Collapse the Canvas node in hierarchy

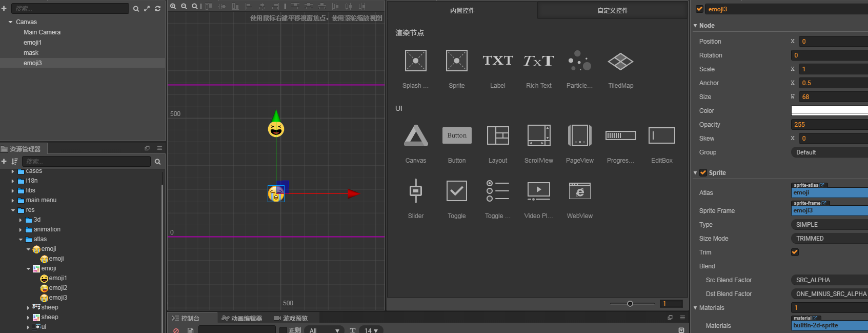tap(11, 22)
